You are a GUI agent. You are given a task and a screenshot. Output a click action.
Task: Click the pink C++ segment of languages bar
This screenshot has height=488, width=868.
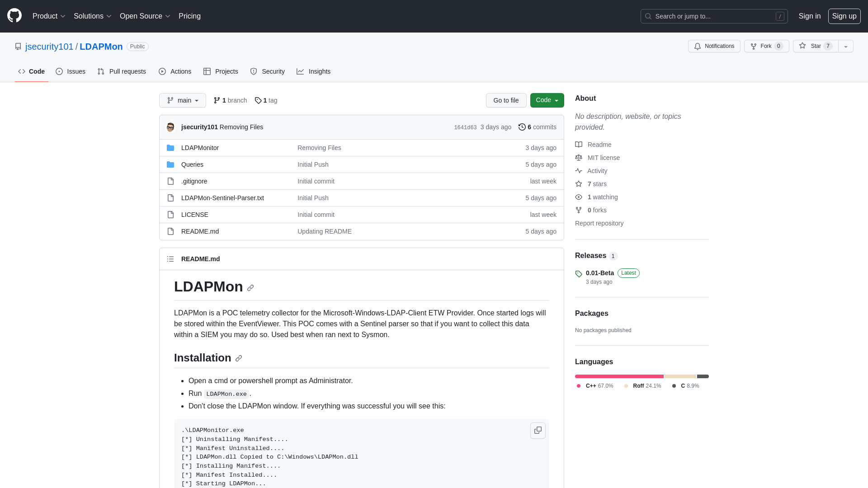[619, 376]
